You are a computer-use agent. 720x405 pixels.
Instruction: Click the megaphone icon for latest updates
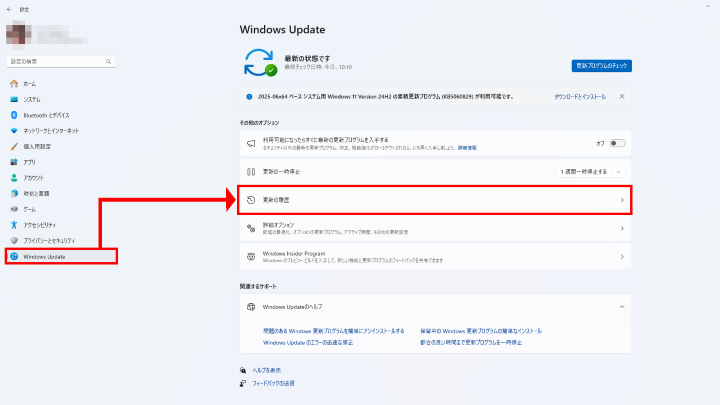[x=251, y=143]
